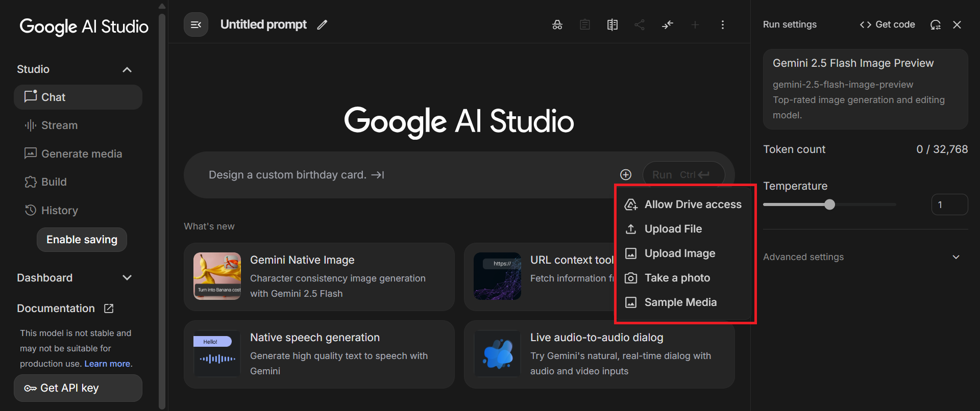
Task: Select Allow Drive access menu option
Action: 683,204
